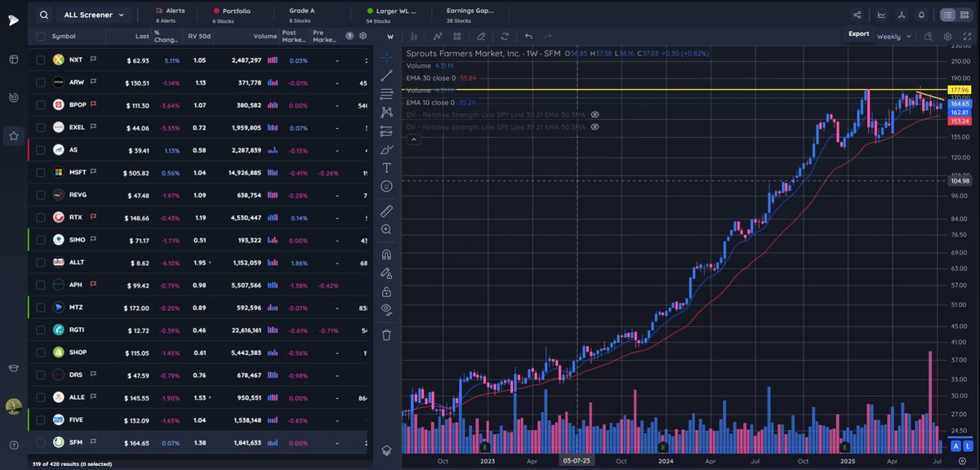Sort by the RV 50d column
980x470 pixels.
point(199,36)
